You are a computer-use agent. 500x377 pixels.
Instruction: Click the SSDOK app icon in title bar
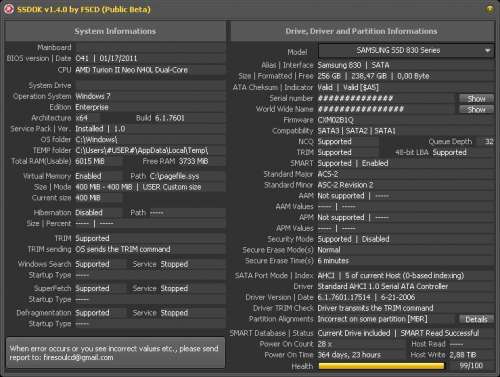click(9, 9)
